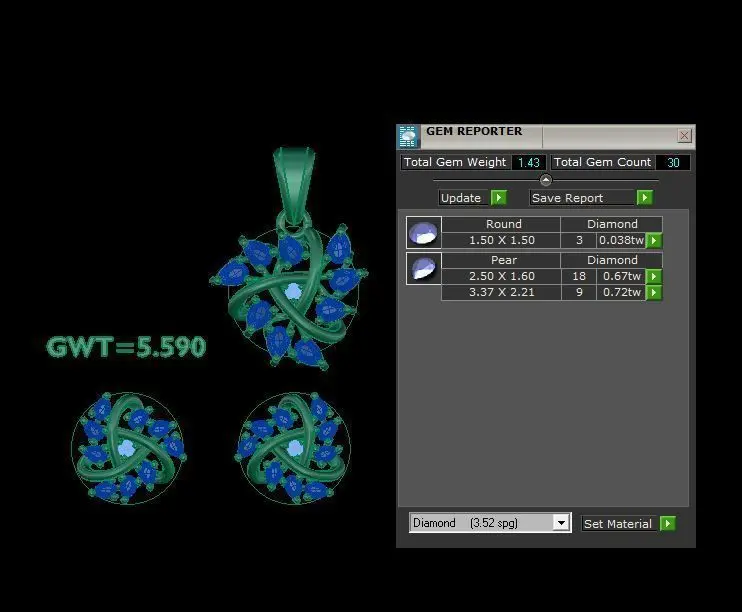The width and height of the screenshot is (742, 612).
Task: Close the Gem Reporter panel
Action: coord(684,136)
